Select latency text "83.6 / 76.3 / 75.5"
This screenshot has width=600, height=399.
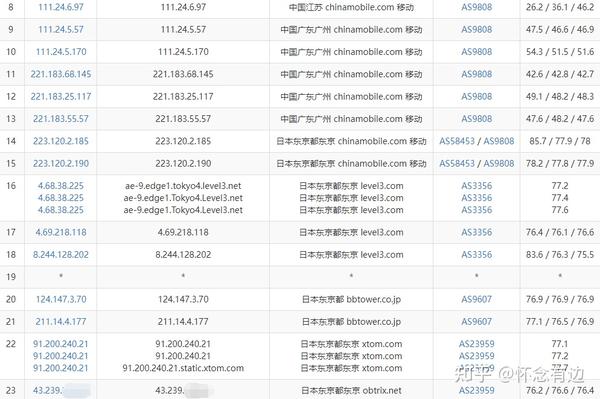(560, 254)
